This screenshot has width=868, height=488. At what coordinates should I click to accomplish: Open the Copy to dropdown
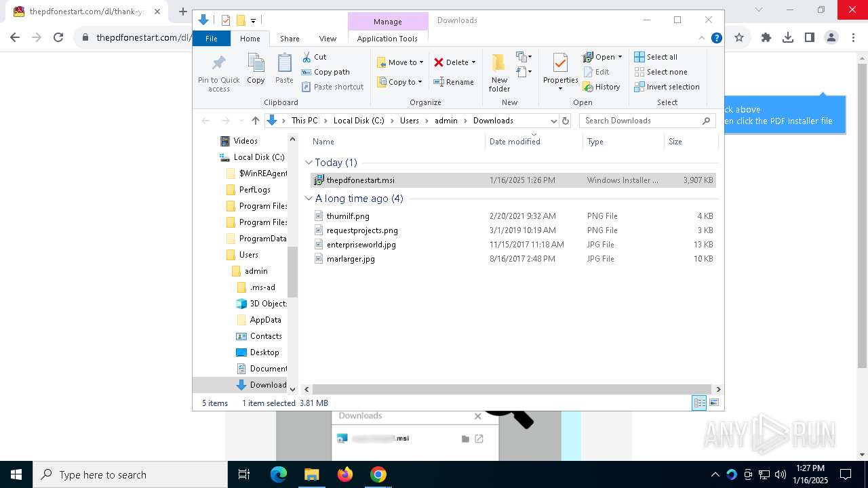coord(399,82)
